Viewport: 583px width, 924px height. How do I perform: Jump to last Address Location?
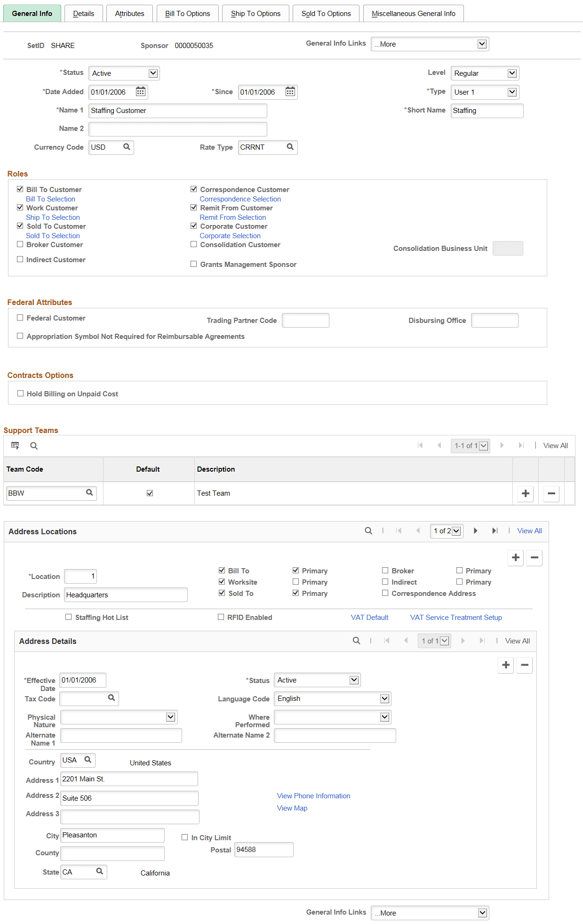pyautogui.click(x=495, y=531)
